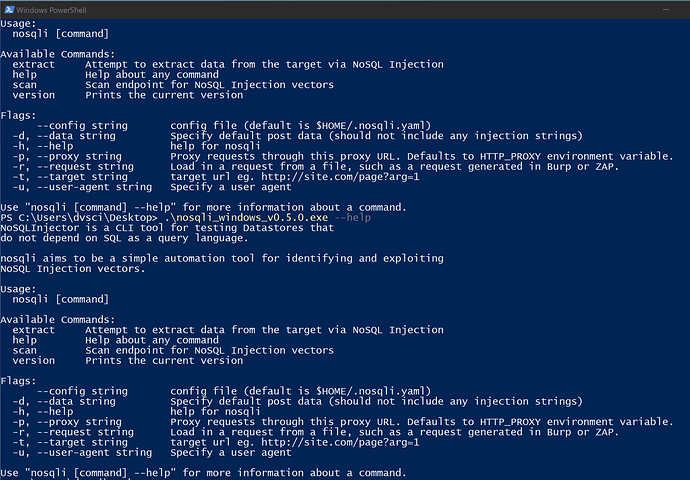Image resolution: width=690 pixels, height=480 pixels.
Task: Click the PowerShell icon in title bar
Action: tap(9, 9)
